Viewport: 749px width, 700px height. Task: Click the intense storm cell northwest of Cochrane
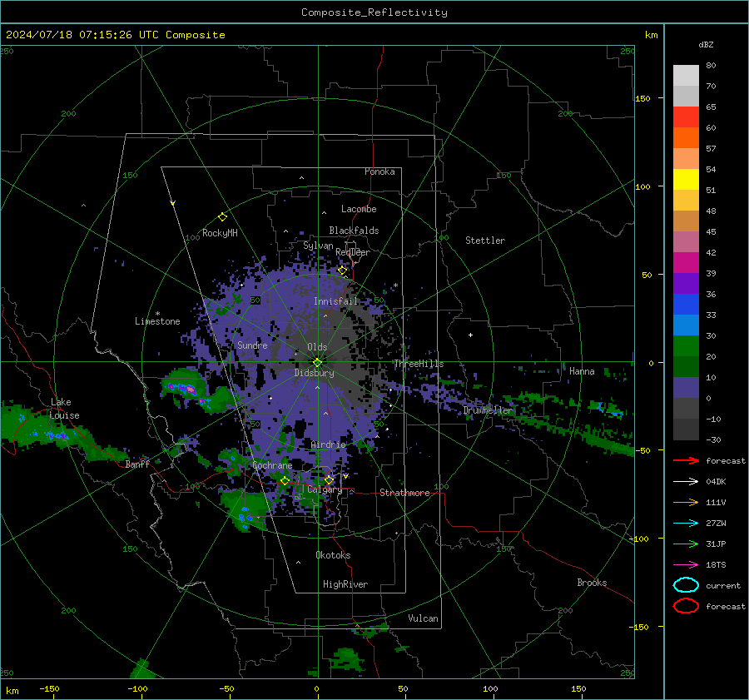pyautogui.click(x=186, y=388)
